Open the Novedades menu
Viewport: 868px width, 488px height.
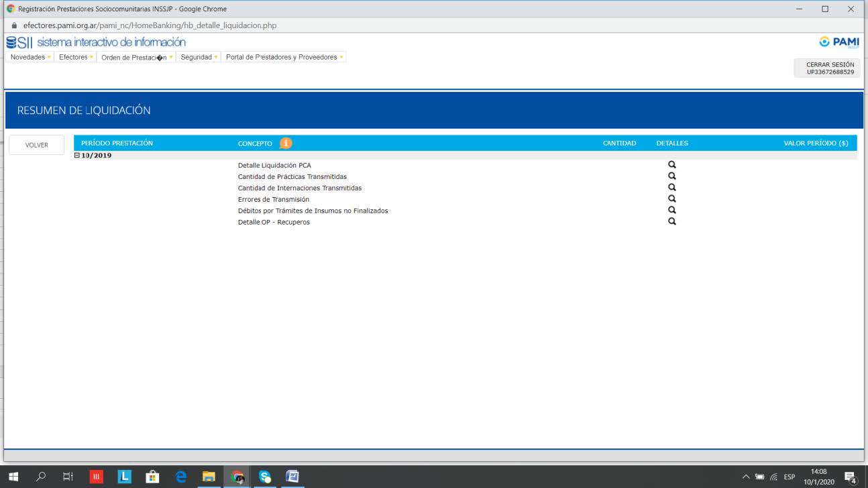pos(31,57)
